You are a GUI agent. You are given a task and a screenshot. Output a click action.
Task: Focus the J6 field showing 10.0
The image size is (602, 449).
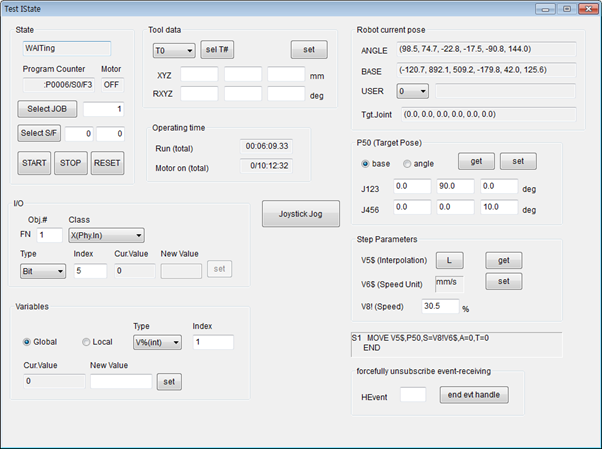(499, 207)
